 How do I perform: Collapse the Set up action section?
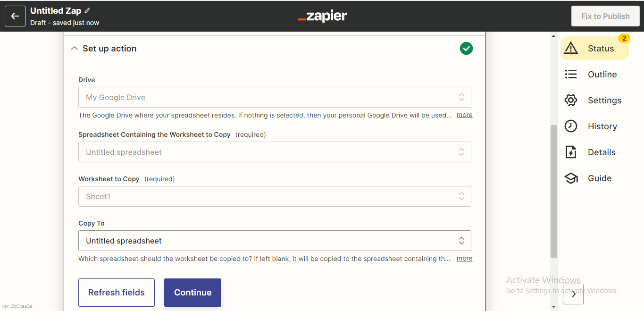click(74, 48)
